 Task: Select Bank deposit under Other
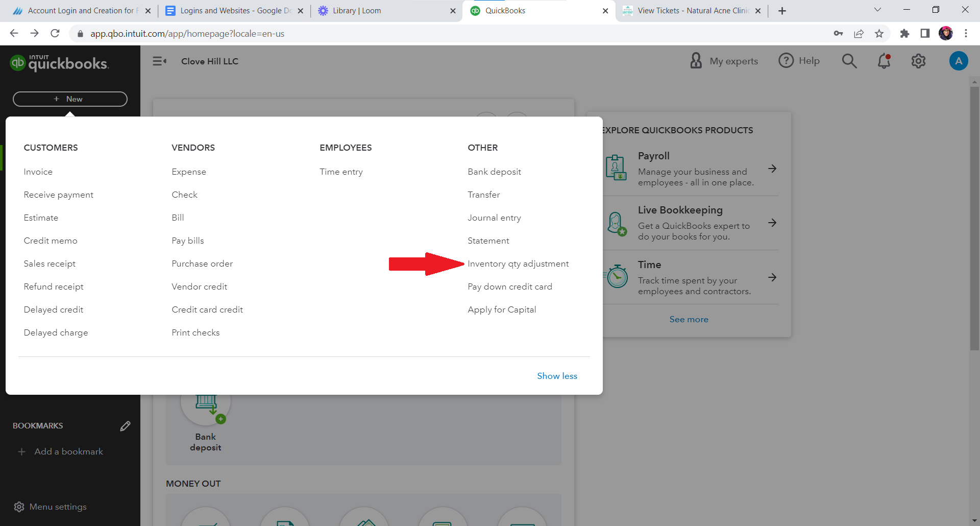click(494, 172)
